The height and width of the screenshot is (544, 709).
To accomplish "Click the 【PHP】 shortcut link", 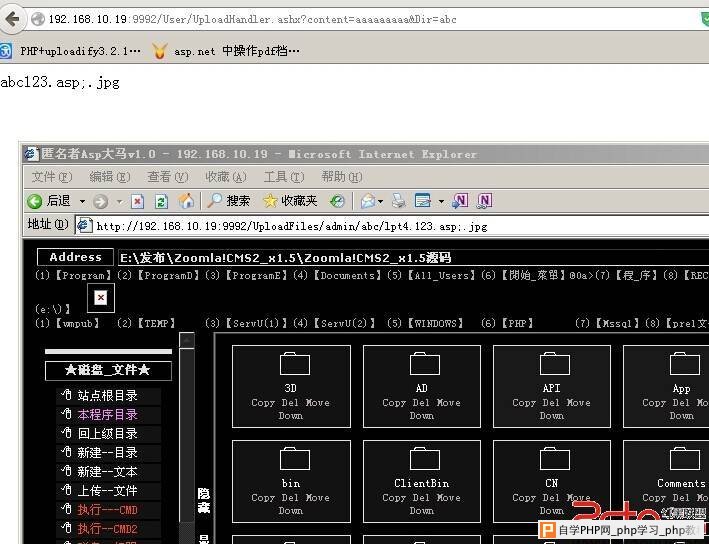I will (x=517, y=323).
